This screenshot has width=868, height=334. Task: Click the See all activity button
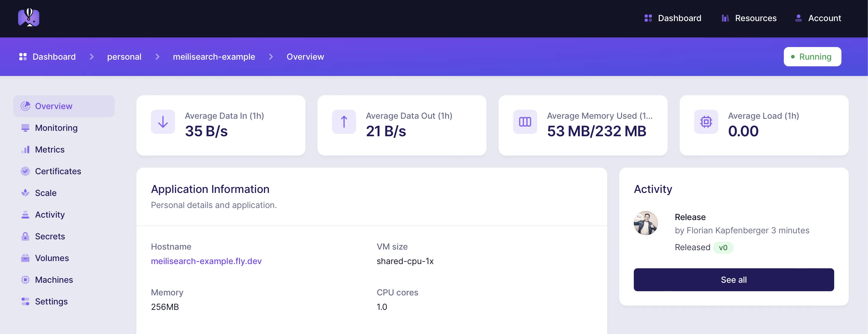734,280
